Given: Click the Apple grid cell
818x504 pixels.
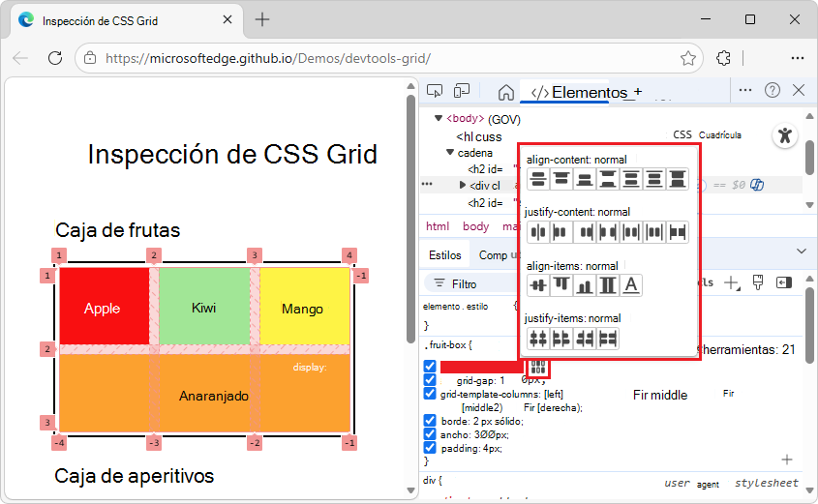Looking at the screenshot, I should pos(104,307).
